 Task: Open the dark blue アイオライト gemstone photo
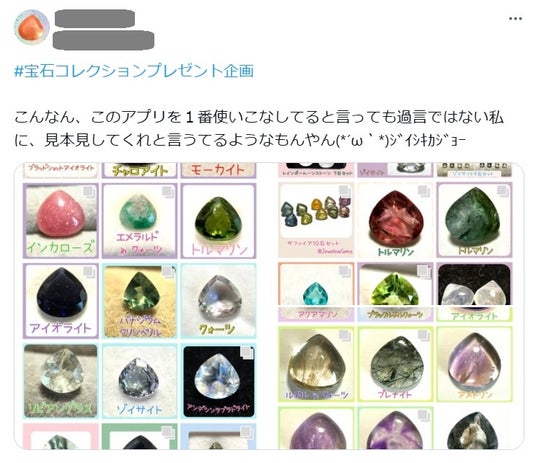click(61, 301)
